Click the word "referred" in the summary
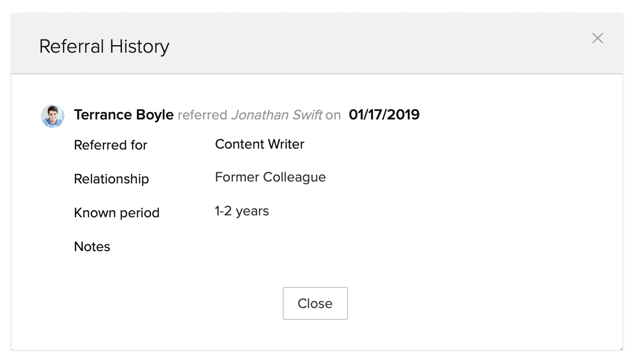The image size is (634, 364). [x=202, y=115]
